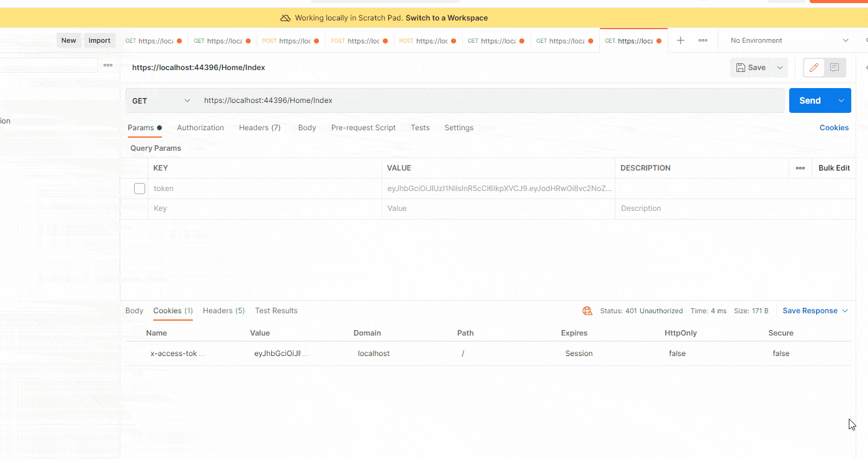Switch to the Authorization tab

[x=200, y=128]
